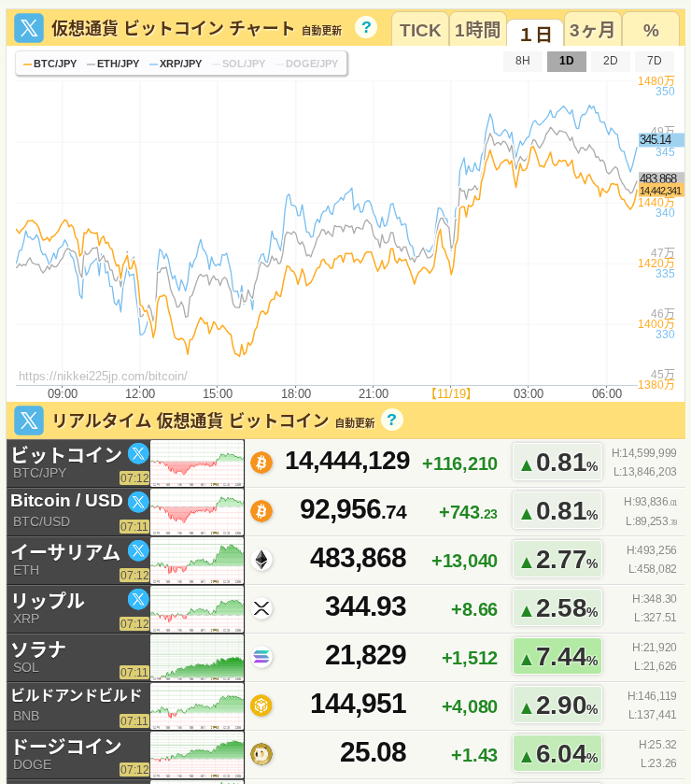Click the X icon in realtime header
Screen dimensions: 691x784
[29, 421]
